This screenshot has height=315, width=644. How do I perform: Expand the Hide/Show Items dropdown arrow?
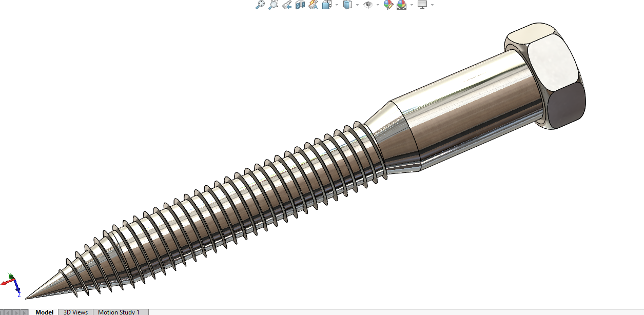pyautogui.click(x=378, y=5)
